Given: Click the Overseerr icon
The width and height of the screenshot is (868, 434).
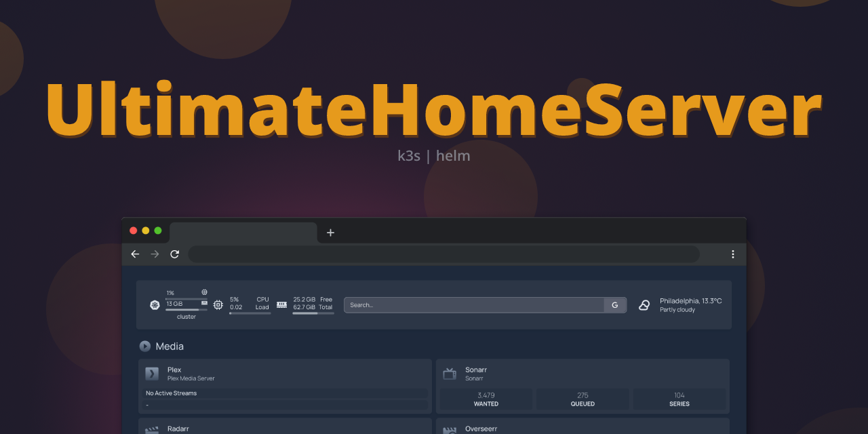Looking at the screenshot, I should tap(449, 430).
